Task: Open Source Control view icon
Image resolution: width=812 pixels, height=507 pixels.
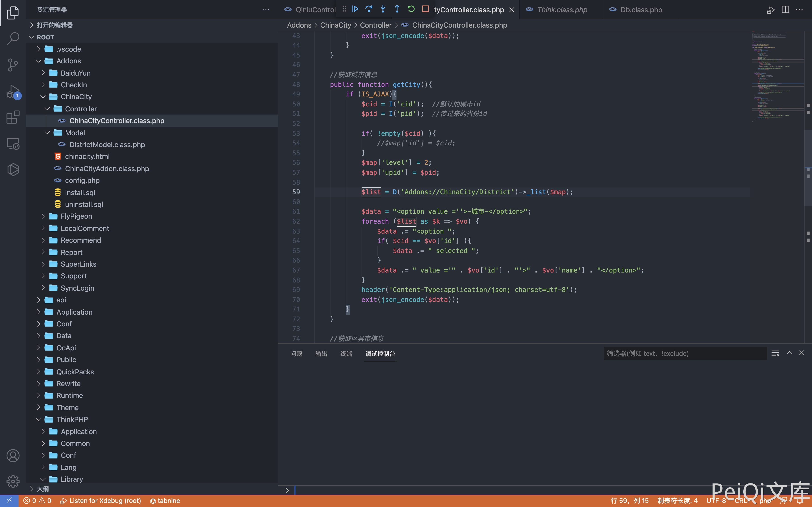Action: (x=13, y=65)
